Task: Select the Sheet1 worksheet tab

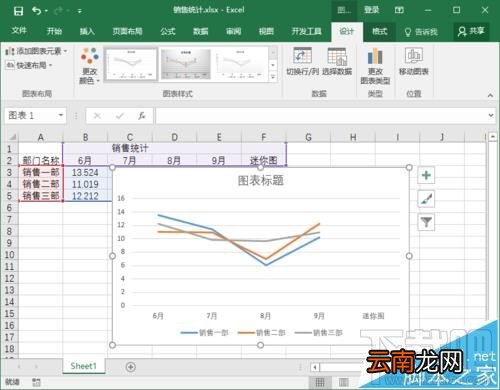Action: (x=83, y=366)
